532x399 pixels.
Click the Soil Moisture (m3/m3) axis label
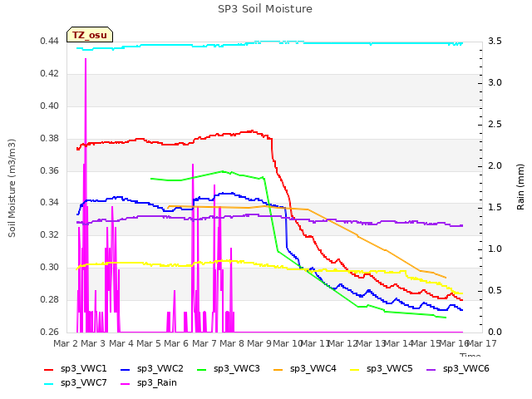[12, 188]
